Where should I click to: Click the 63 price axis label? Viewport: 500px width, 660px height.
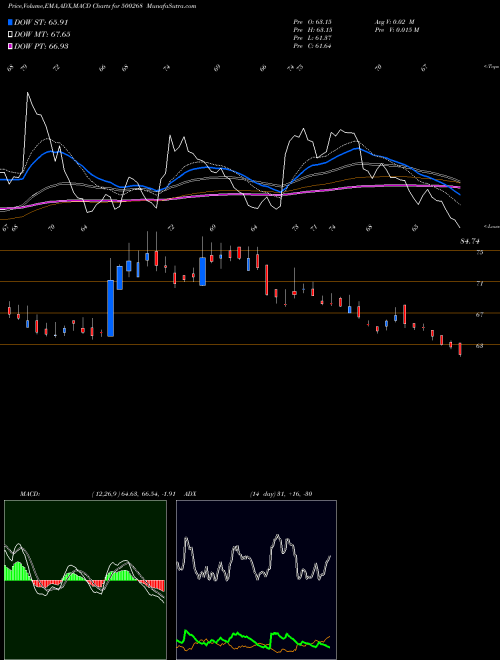(x=479, y=346)
